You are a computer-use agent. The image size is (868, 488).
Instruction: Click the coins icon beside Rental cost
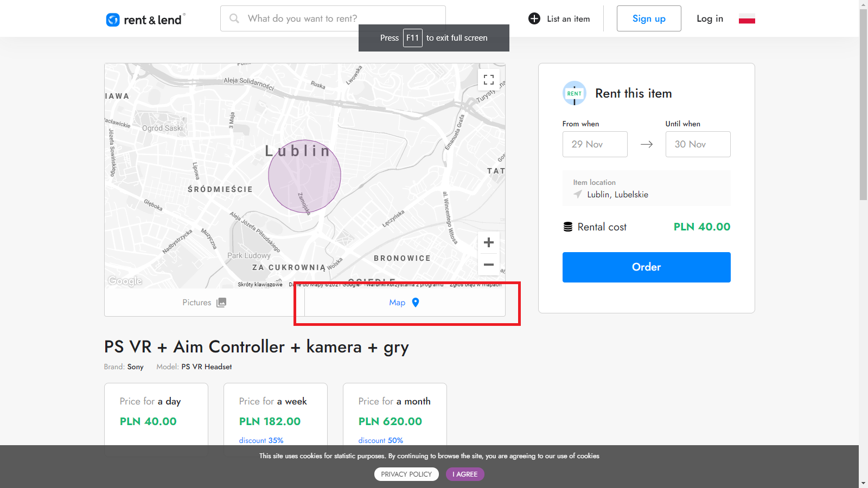pos(568,227)
